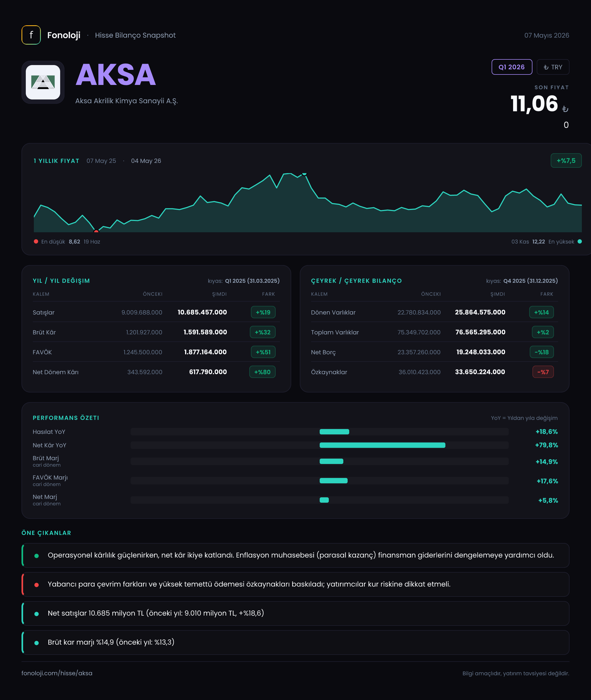
Task: Select the Q1 2026 period badge
Action: coord(511,67)
